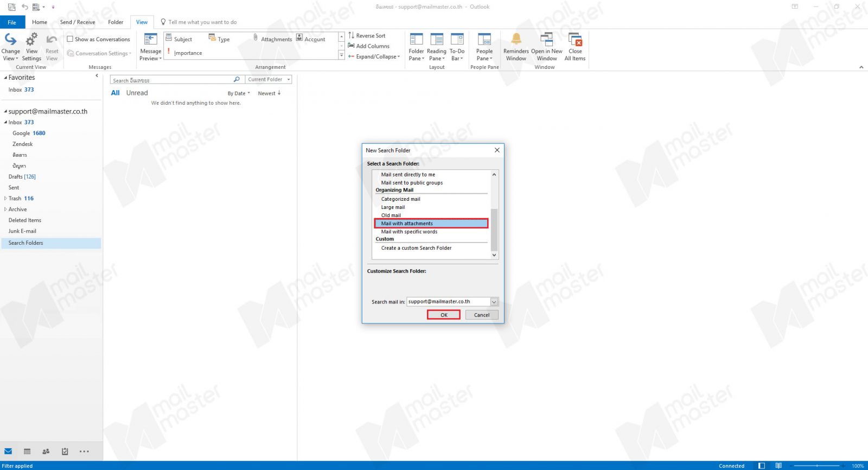Expand the Archive folder

click(x=5, y=209)
